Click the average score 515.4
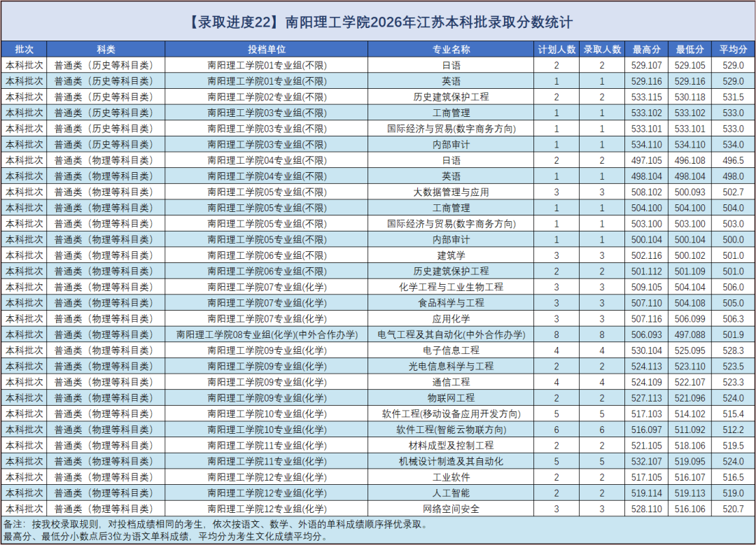The width and height of the screenshot is (756, 545). pos(734,414)
